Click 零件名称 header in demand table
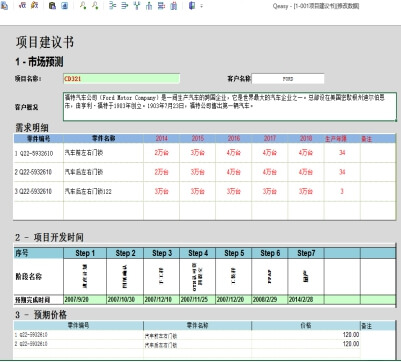The width and height of the screenshot is (401, 362). pyautogui.click(x=103, y=138)
